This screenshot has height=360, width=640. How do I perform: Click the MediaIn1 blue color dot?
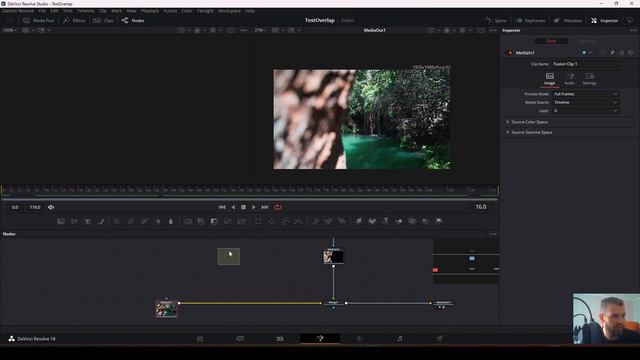584,53
